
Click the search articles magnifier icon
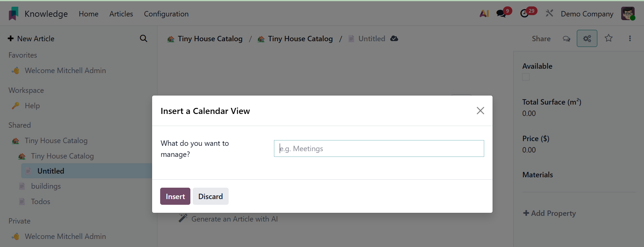click(x=143, y=39)
